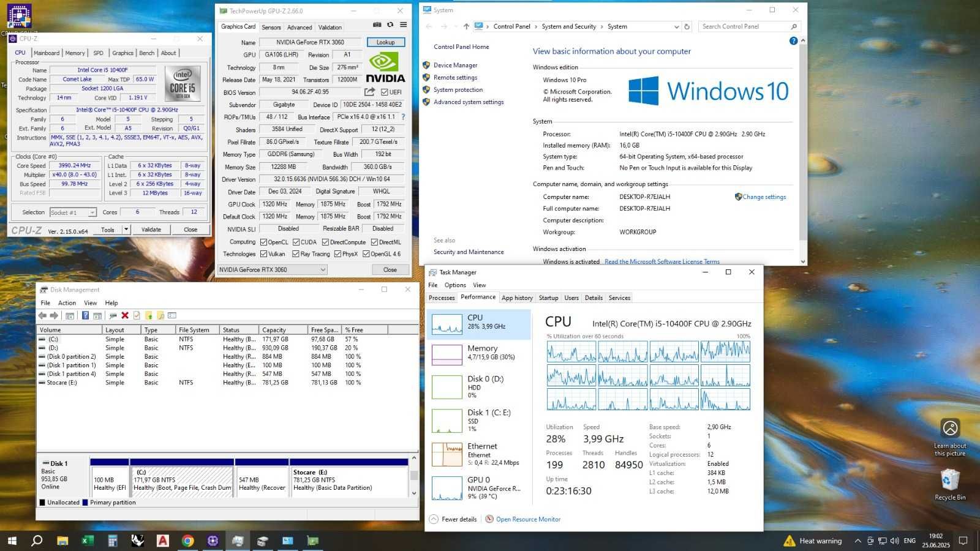Click the folder with green arrow icon in Disk Management

148,316
